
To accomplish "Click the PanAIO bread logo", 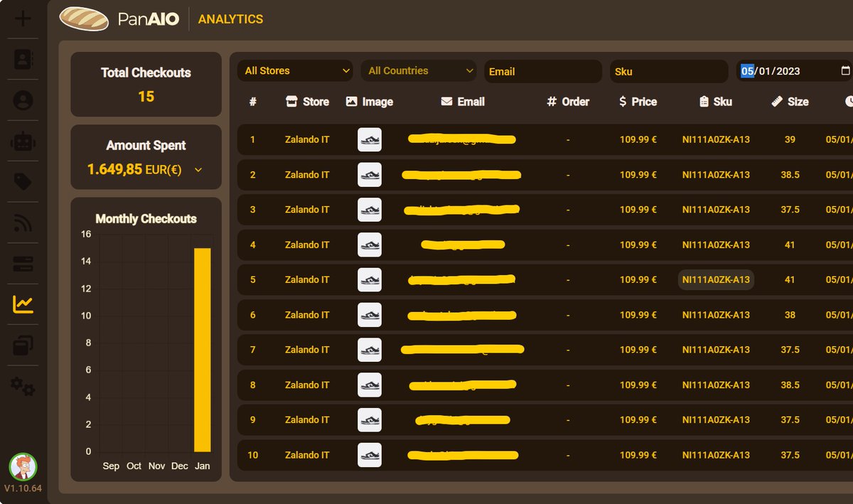I will coord(84,18).
